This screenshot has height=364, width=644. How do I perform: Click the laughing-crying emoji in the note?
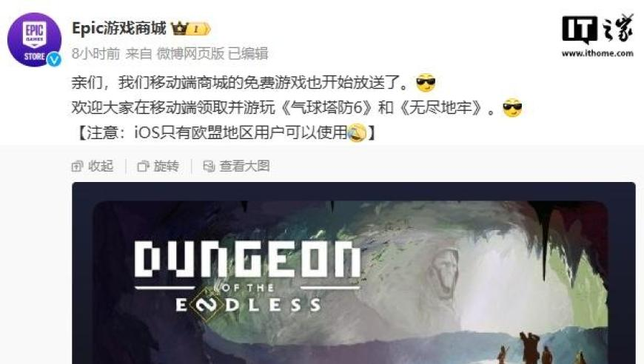click(357, 133)
